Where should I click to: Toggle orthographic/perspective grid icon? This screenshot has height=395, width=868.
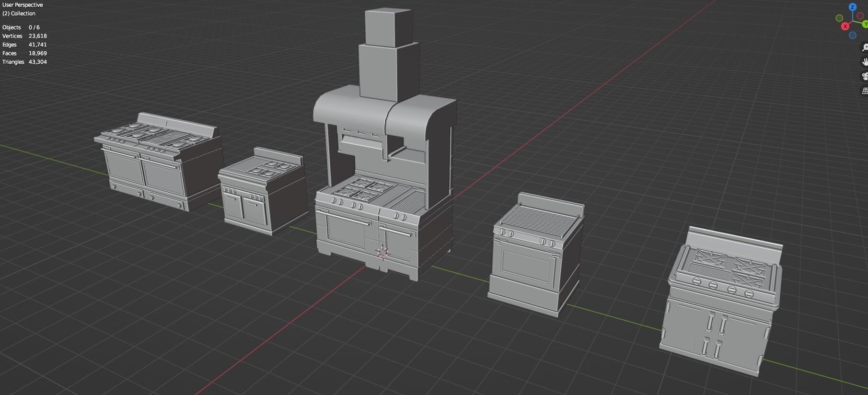(865, 90)
